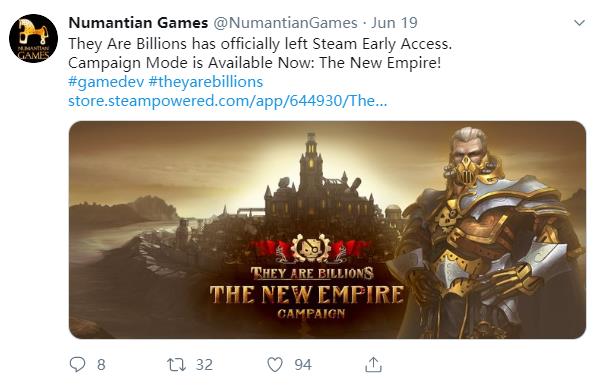
Task: Follow the store.steampowered.com link
Action: (x=228, y=101)
